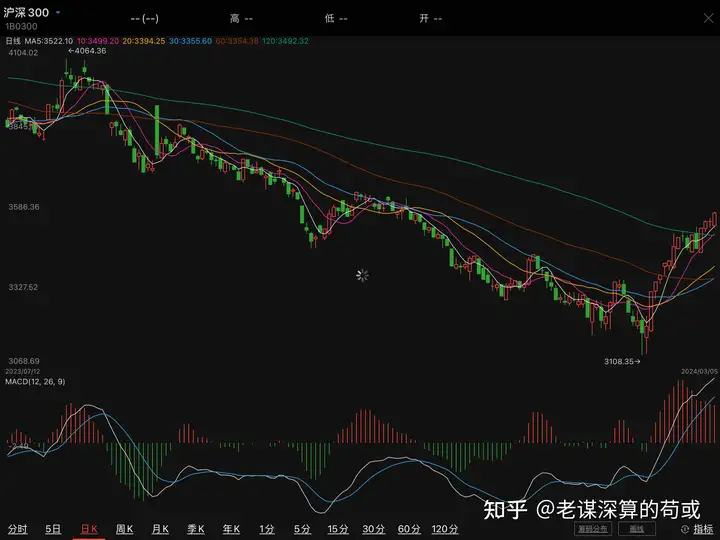Open the 指标 indicators link

pyautogui.click(x=703, y=529)
